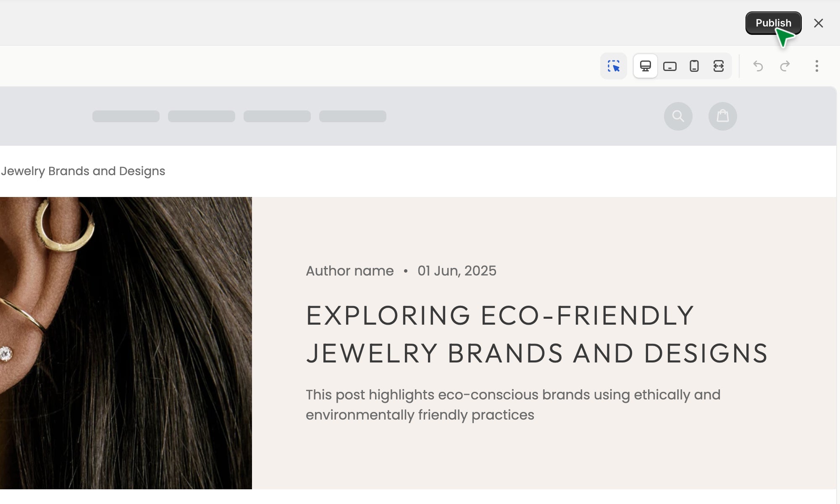Screen dimensions: 840x504
Task: Toggle the inspector selection tool
Action: click(614, 66)
